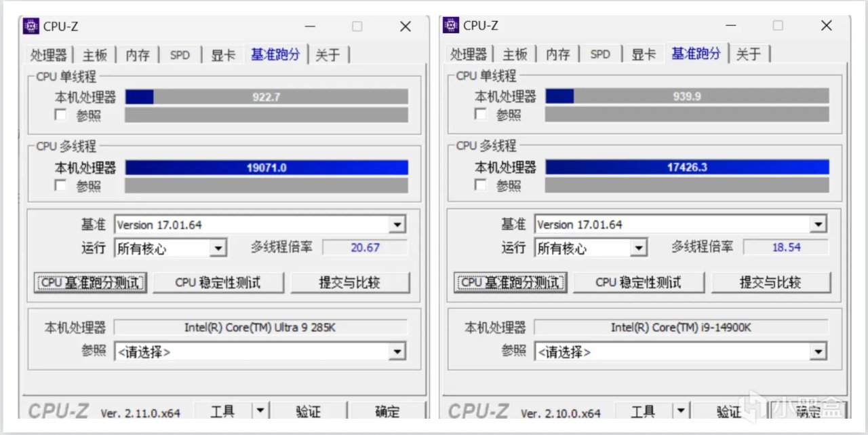Enable single-thread 参照 checkbox in right window
Image resolution: width=868 pixels, height=435 pixels.
coord(481,115)
